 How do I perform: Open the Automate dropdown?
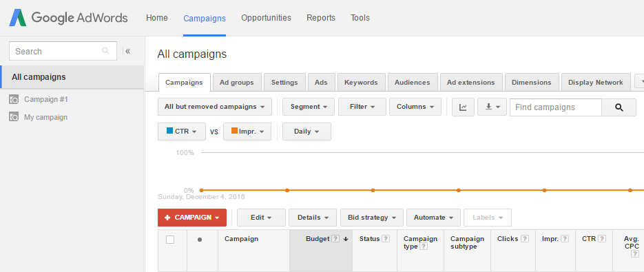point(434,218)
